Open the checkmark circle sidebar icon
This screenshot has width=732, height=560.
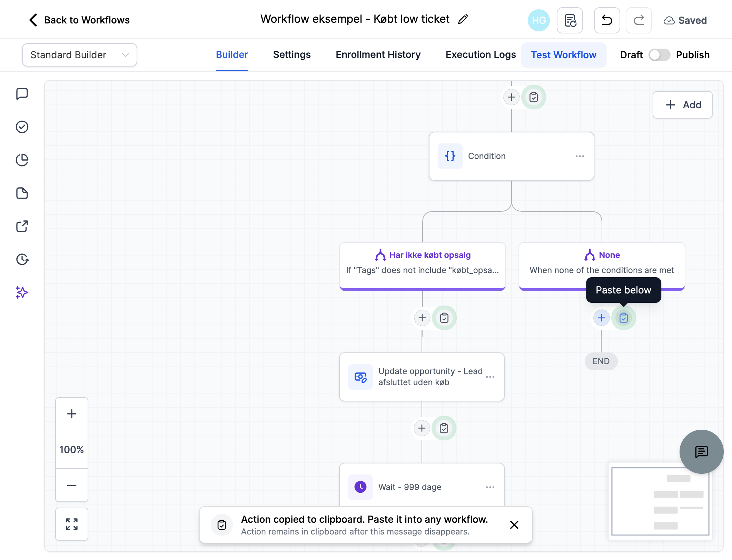[22, 127]
